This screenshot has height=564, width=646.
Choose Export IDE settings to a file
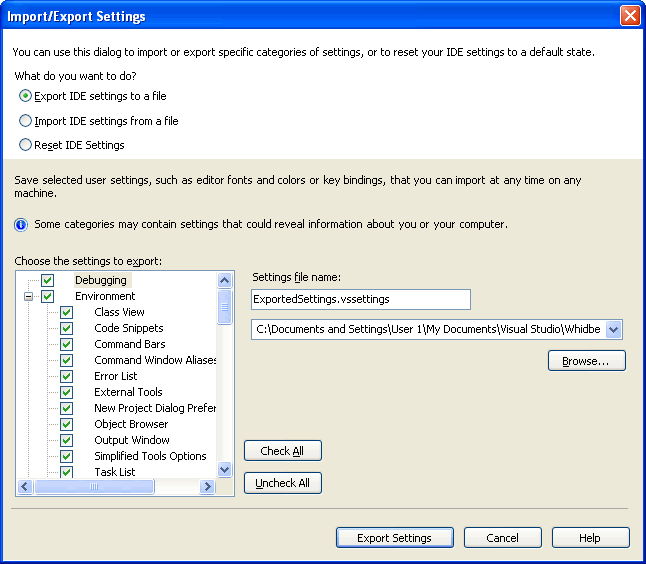click(x=25, y=96)
